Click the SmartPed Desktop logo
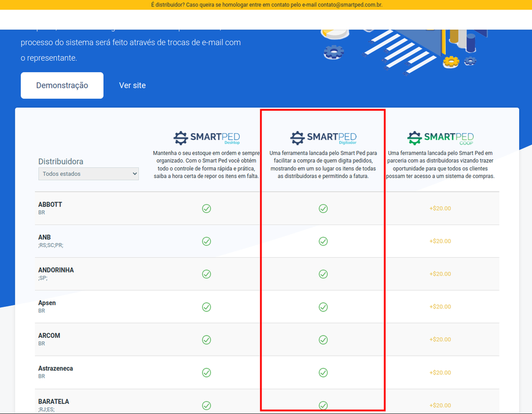This screenshot has height=414, width=532. point(206,138)
